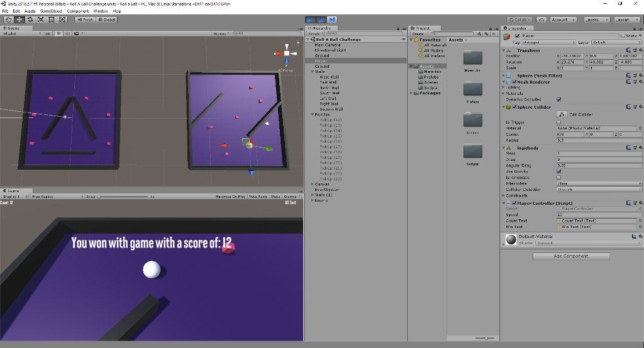Click the Step frame button
Screen dimensions: 644x348
click(x=332, y=19)
